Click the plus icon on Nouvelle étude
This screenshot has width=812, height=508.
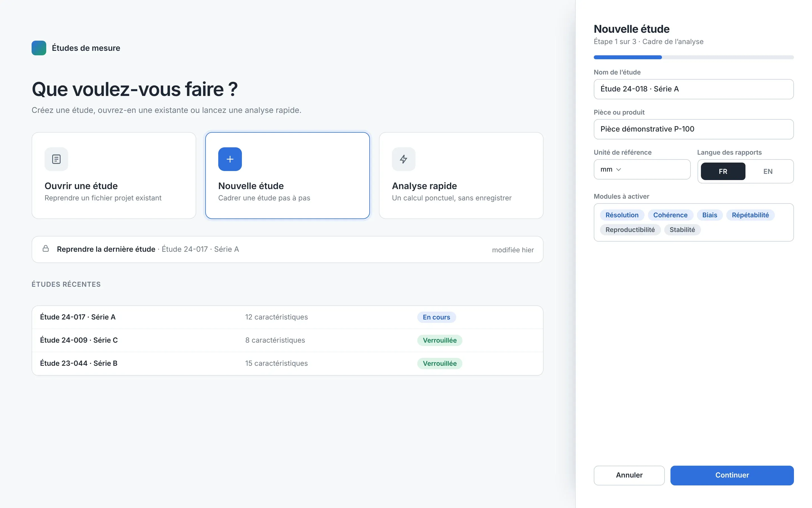click(x=230, y=159)
